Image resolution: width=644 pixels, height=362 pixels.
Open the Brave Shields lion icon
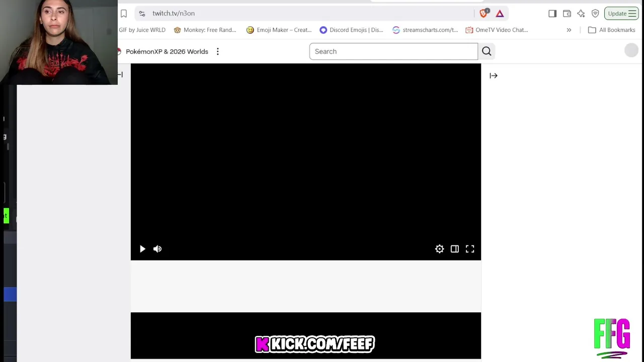[x=484, y=14]
